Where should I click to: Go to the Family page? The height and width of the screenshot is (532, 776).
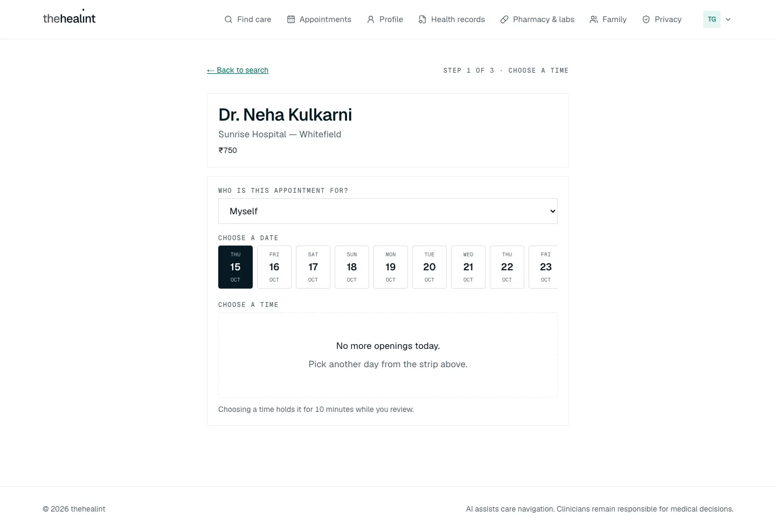coord(608,19)
